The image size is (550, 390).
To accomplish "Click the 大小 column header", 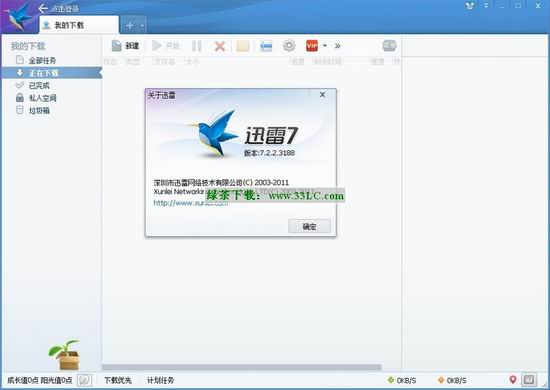I will [192, 62].
